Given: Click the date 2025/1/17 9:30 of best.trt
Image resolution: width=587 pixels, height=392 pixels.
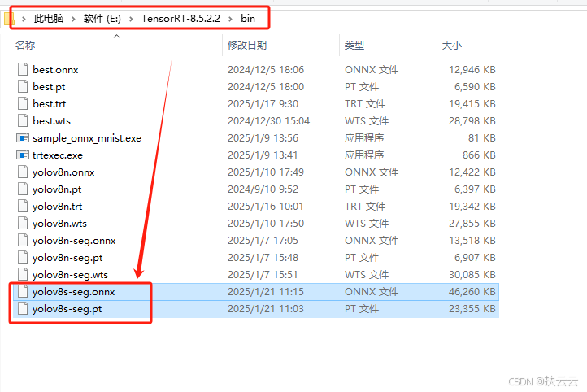Looking at the screenshot, I should pos(263,104).
